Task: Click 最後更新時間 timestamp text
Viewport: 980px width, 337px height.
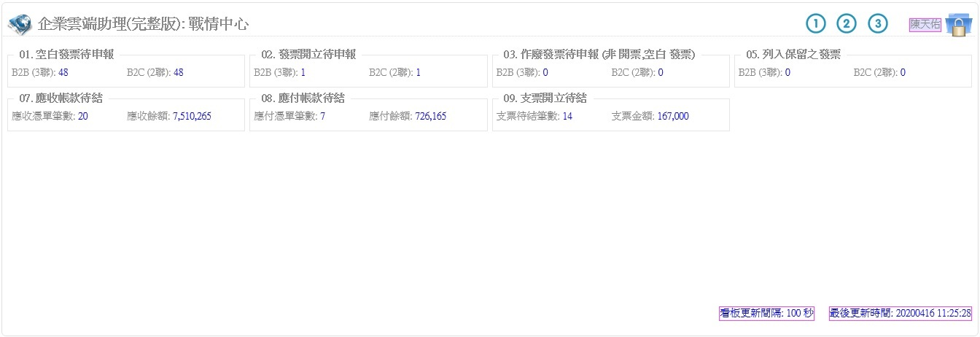Action: [x=901, y=313]
